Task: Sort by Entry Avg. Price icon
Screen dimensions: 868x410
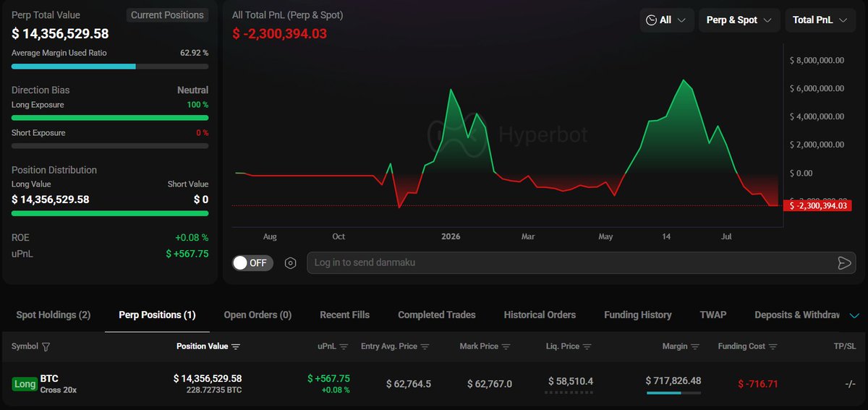Action: tap(425, 346)
